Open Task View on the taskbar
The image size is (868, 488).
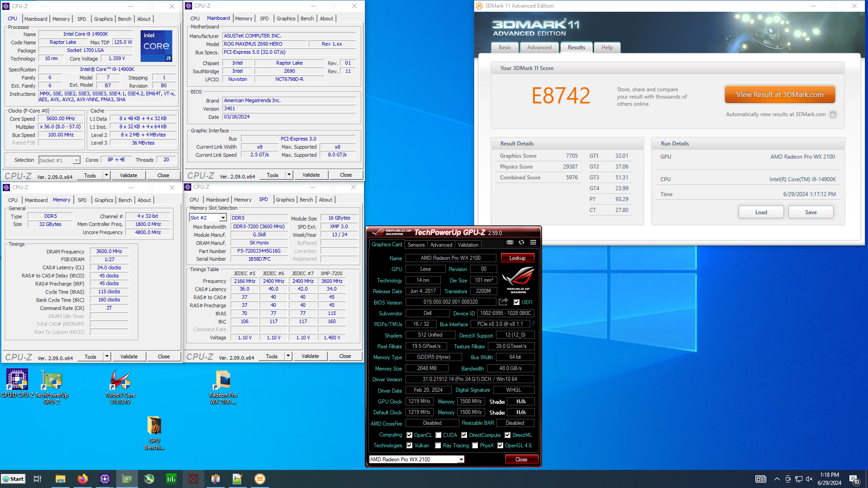pos(38,479)
